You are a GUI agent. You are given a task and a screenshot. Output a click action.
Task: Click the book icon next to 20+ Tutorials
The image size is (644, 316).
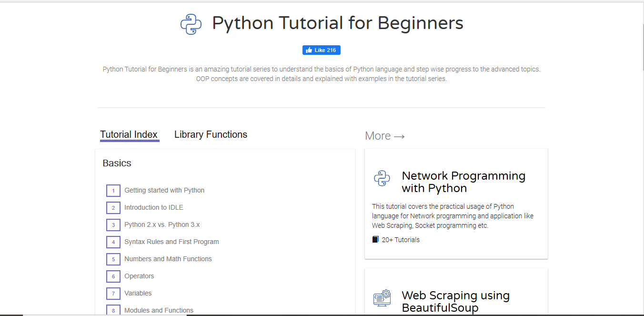point(375,239)
